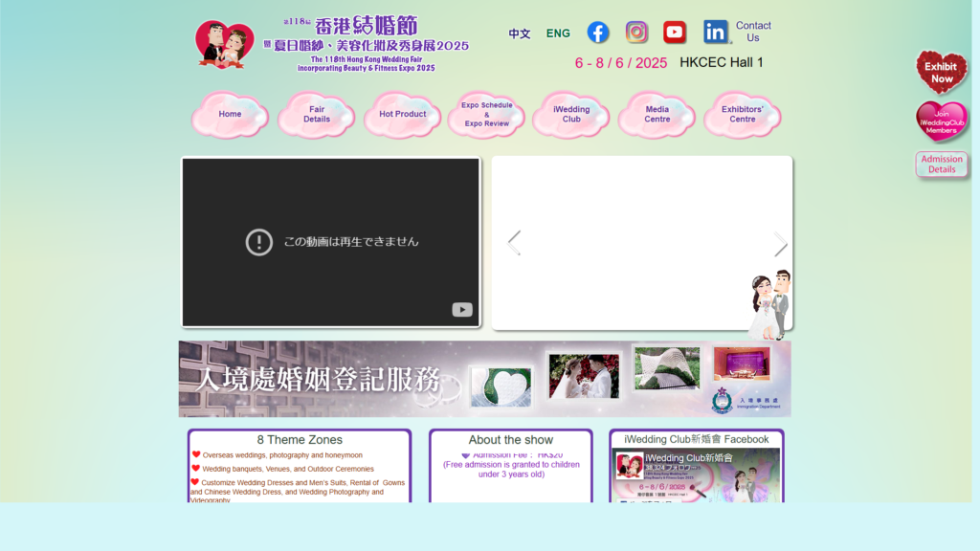
Task: Open the iWedding Club Facebook page embed
Action: [697, 475]
